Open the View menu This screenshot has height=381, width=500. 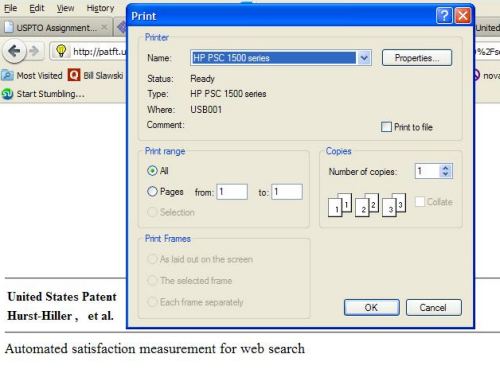point(65,8)
